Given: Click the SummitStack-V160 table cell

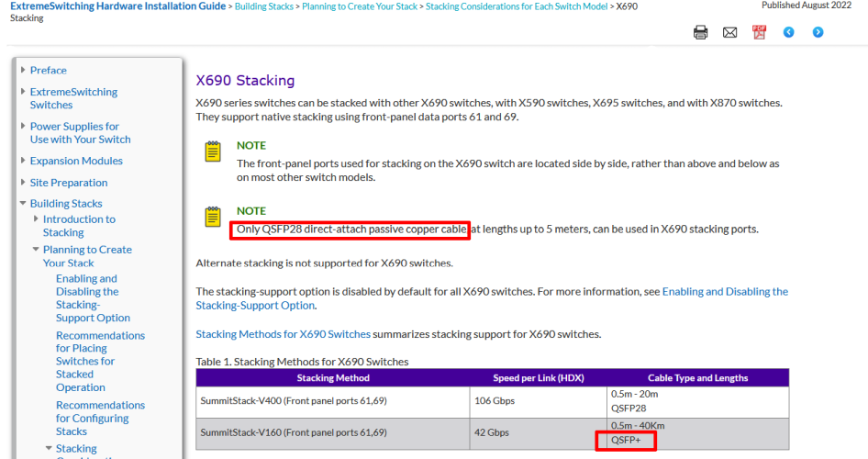Looking at the screenshot, I should (x=333, y=432).
